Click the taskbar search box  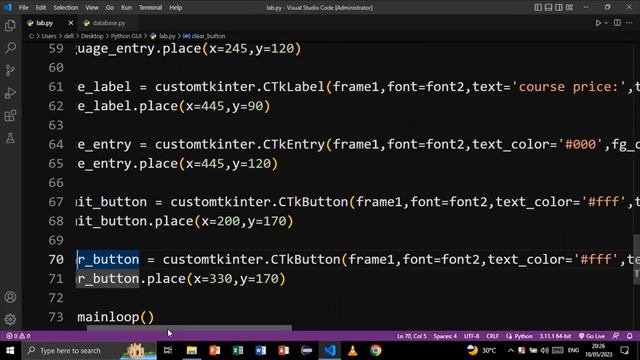89,351
